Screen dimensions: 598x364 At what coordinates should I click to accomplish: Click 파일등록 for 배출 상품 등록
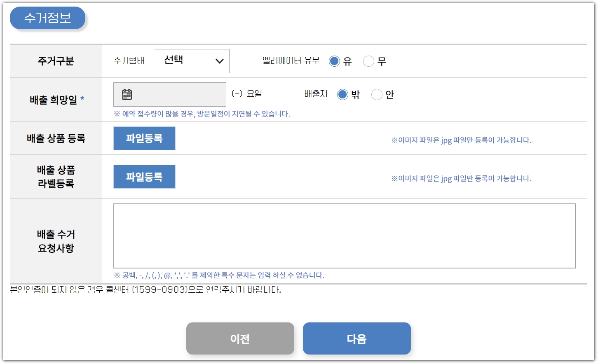point(144,138)
